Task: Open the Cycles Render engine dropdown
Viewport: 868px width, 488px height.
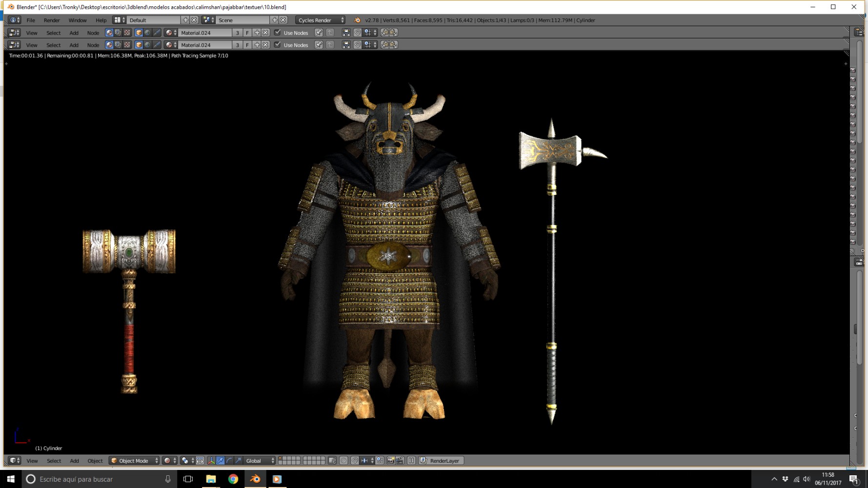Action: coord(320,20)
